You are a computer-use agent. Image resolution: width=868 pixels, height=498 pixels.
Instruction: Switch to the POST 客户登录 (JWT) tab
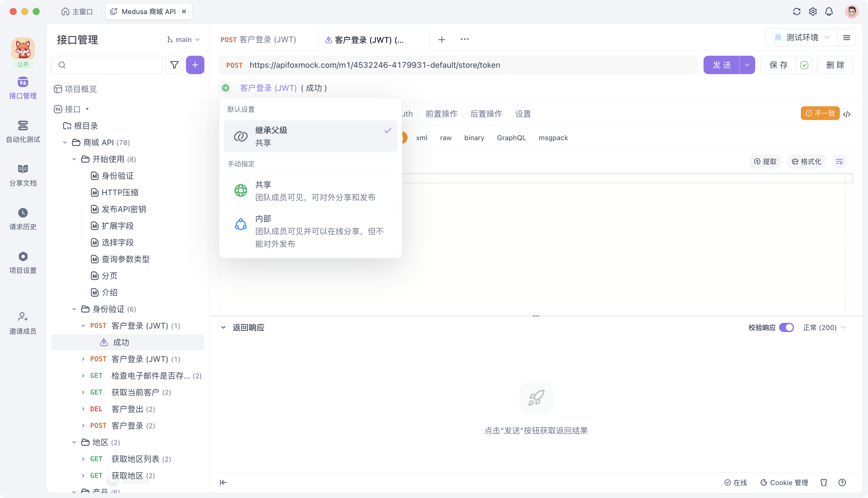(259, 39)
